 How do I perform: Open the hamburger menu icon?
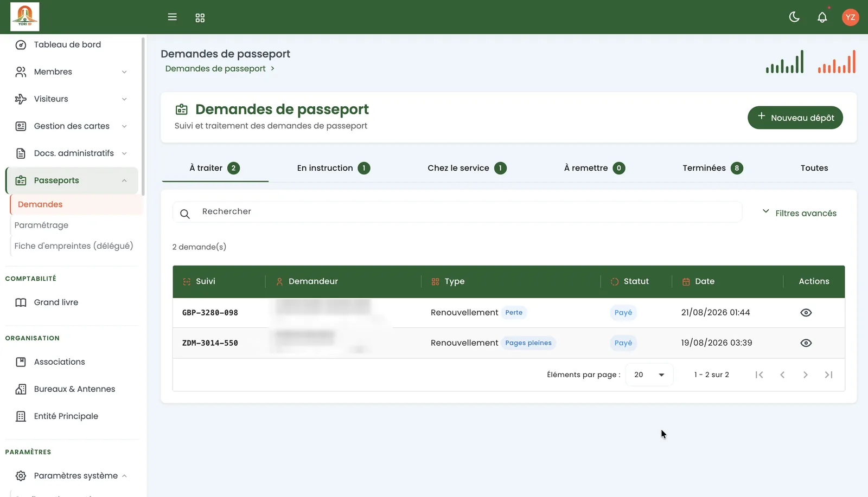pyautogui.click(x=172, y=17)
